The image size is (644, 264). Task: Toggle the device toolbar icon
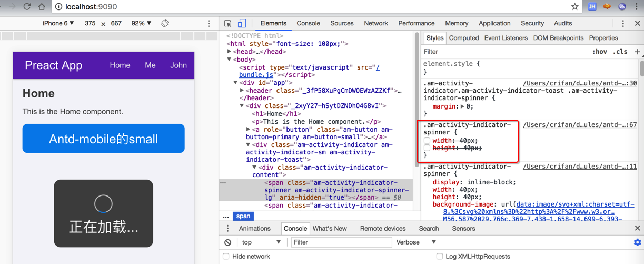(x=242, y=23)
